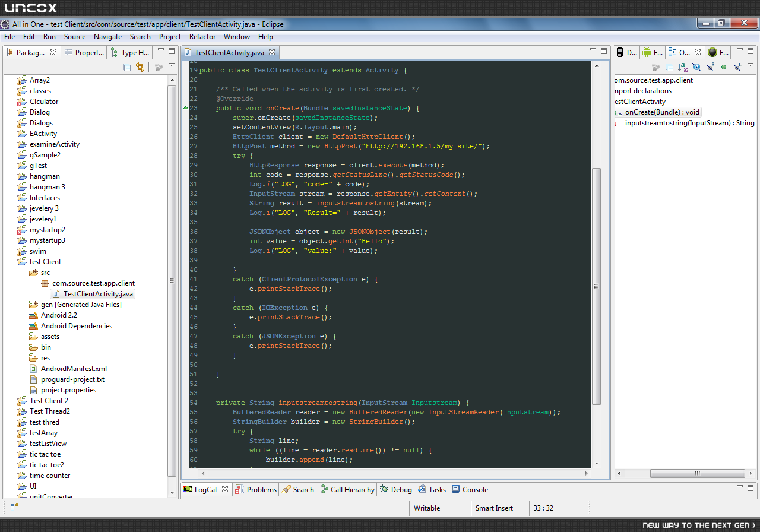The height and width of the screenshot is (532, 760).
Task: Click Focus on Active Task in Package Explorer
Action: [x=159, y=67]
